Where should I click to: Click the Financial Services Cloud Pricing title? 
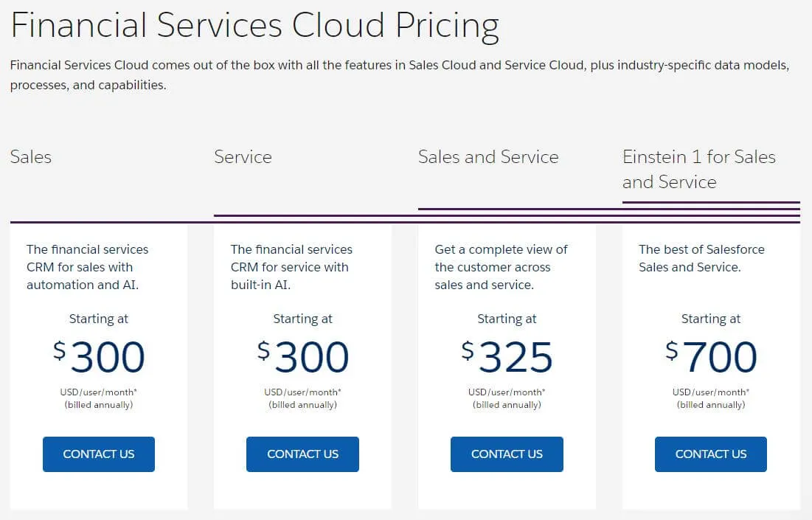pos(254,26)
